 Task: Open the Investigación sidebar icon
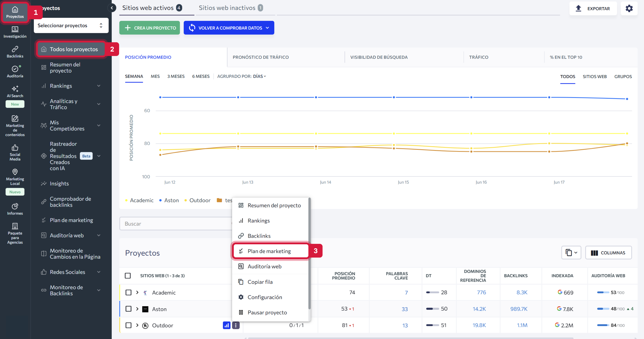[x=15, y=32]
